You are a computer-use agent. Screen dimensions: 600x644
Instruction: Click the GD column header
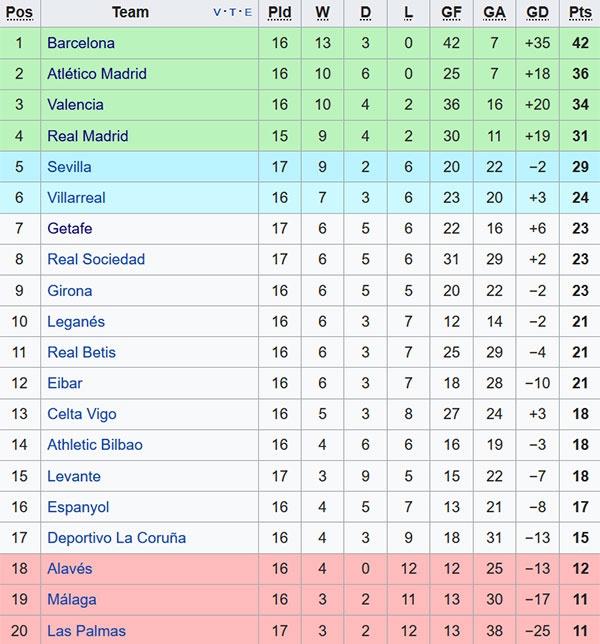tap(537, 13)
